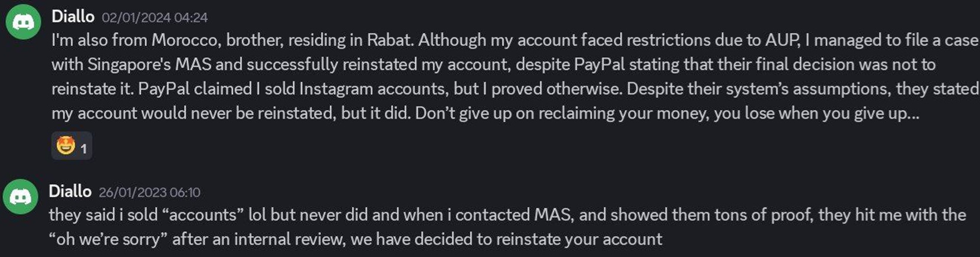Click the 02/01/2024 04:24 timestamp
Viewport: 980px width, 257px height.
pos(155,18)
